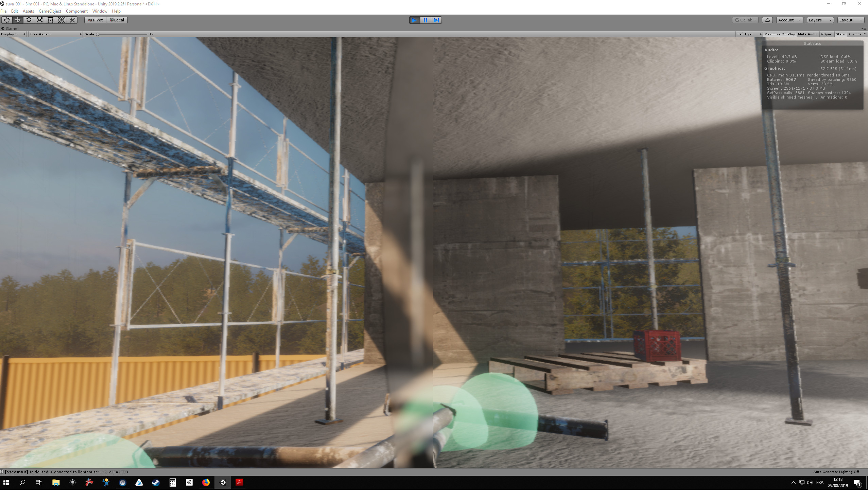Screen dimensions: 868x490
Task: Open the GameObject menu
Action: tap(50, 11)
